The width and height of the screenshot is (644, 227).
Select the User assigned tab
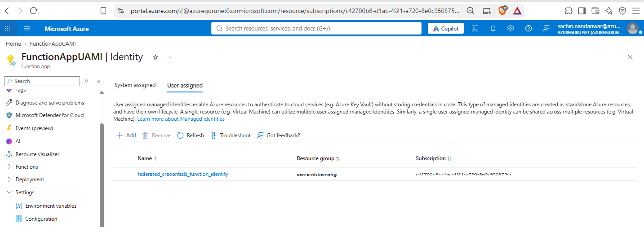(x=185, y=85)
